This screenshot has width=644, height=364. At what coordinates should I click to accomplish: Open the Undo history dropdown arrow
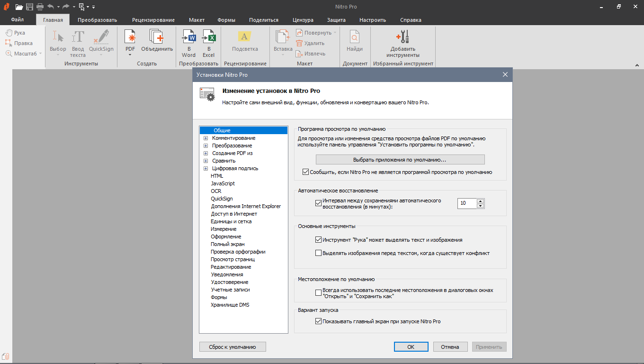click(x=58, y=7)
